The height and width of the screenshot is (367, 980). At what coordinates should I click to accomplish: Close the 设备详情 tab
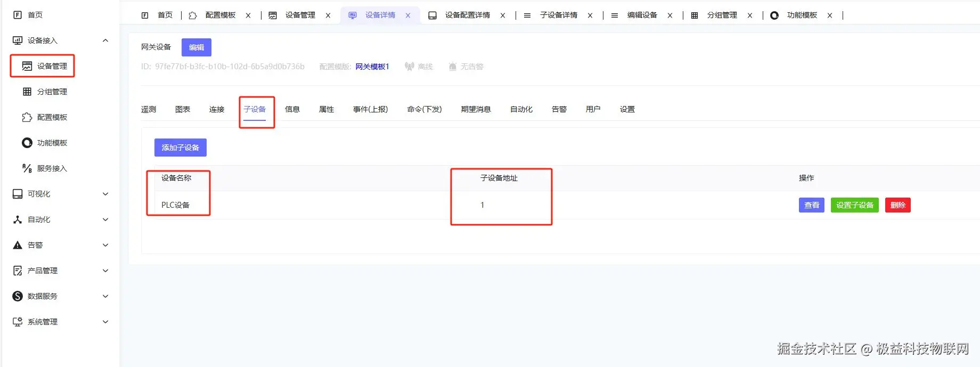pyautogui.click(x=408, y=15)
